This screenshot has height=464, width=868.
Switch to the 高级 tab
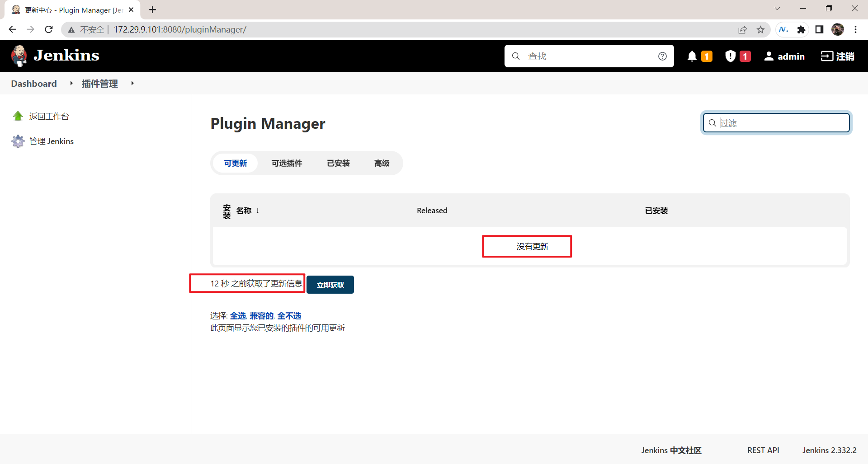(x=382, y=163)
